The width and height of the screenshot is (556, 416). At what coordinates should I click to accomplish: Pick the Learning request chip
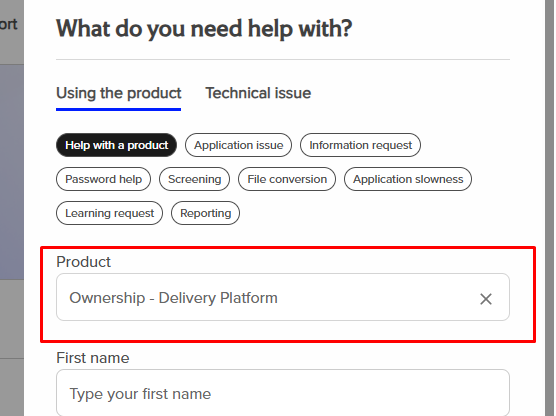point(109,213)
